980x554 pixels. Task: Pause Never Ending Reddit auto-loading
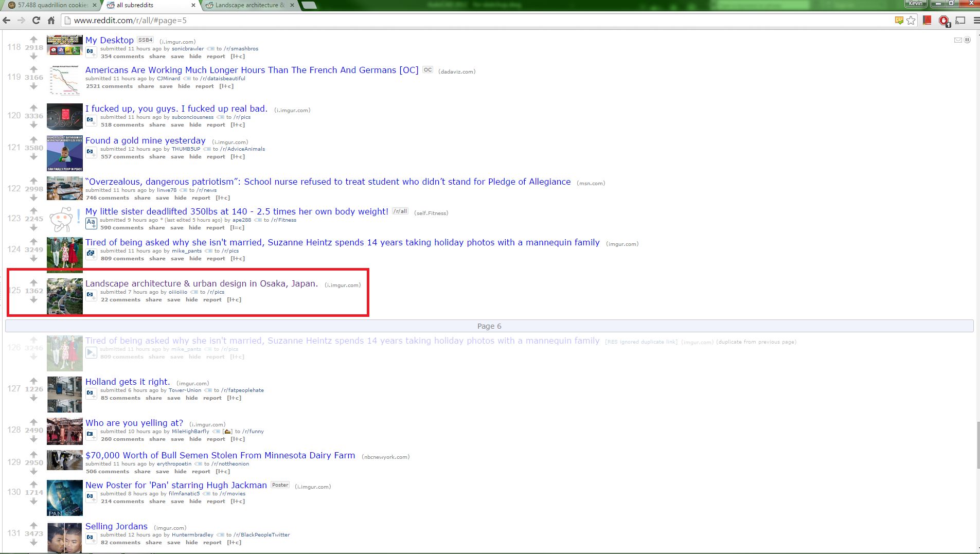tap(967, 40)
